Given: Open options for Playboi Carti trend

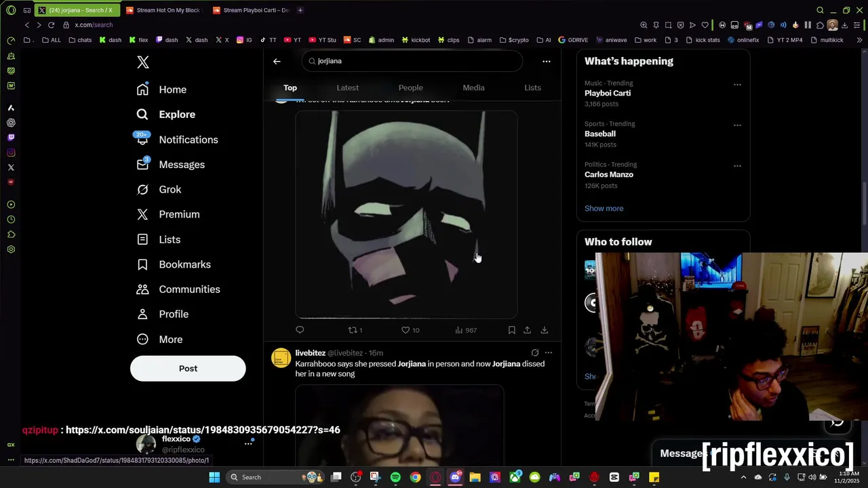Looking at the screenshot, I should pos(737,85).
